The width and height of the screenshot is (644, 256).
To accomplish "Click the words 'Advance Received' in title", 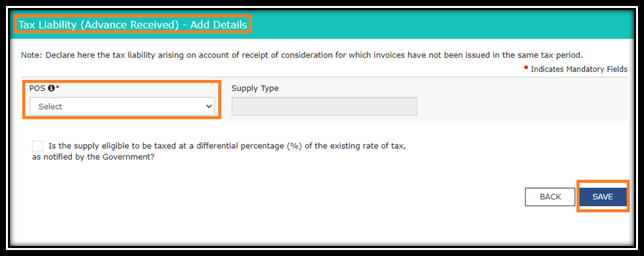I will [x=130, y=25].
